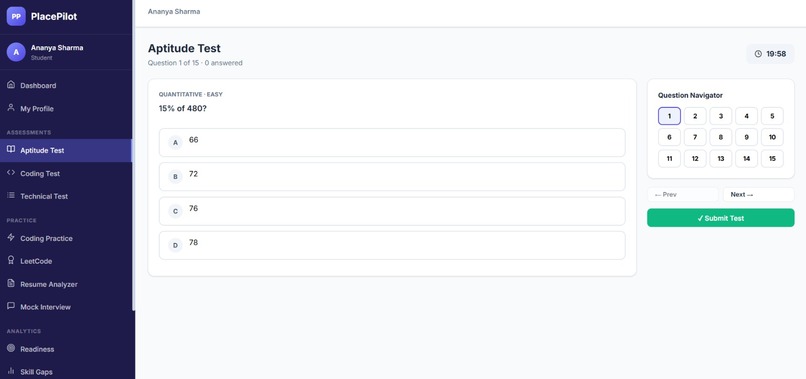Jump to question 13 in navigator
The image size is (806, 379).
click(x=721, y=158)
